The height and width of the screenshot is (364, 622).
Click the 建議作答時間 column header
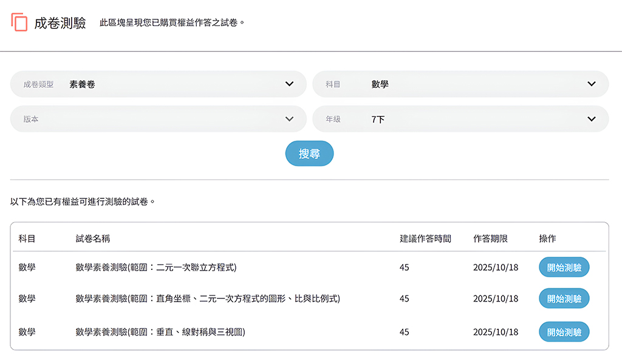425,238
